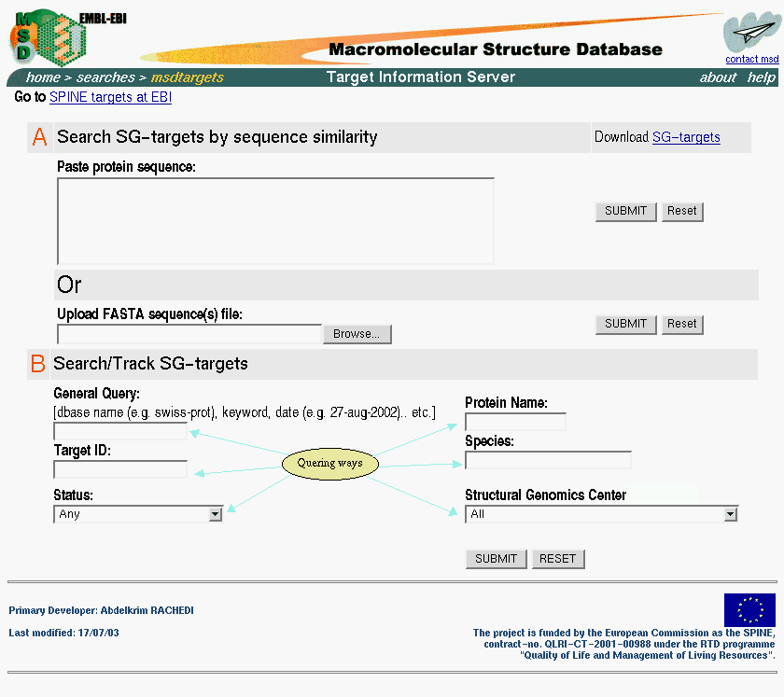Viewport: 784px width, 697px height.
Task: Click into the protein sequence text area
Action: 275,221
